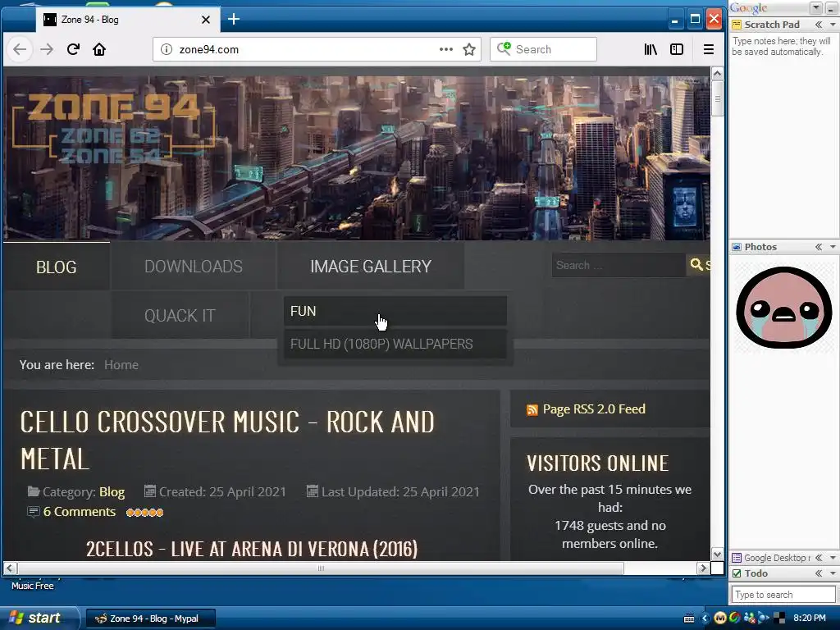
Task: Click the Todo checkmark icon
Action: [x=737, y=573]
